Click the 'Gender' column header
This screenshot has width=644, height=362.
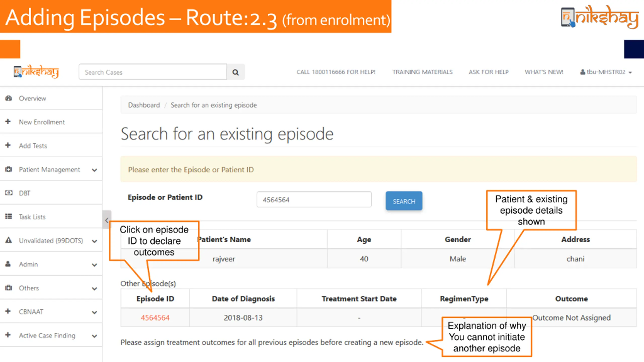[458, 239]
